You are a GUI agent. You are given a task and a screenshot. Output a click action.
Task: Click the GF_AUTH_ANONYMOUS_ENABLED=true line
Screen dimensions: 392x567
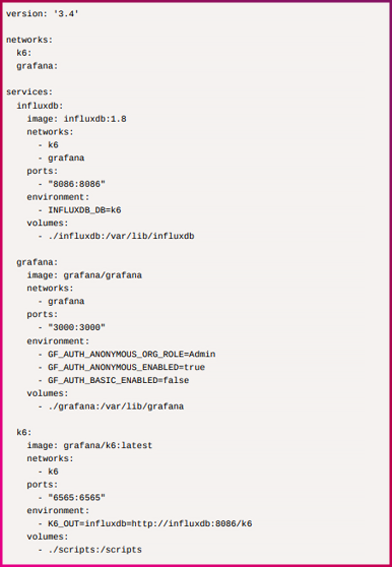127,367
